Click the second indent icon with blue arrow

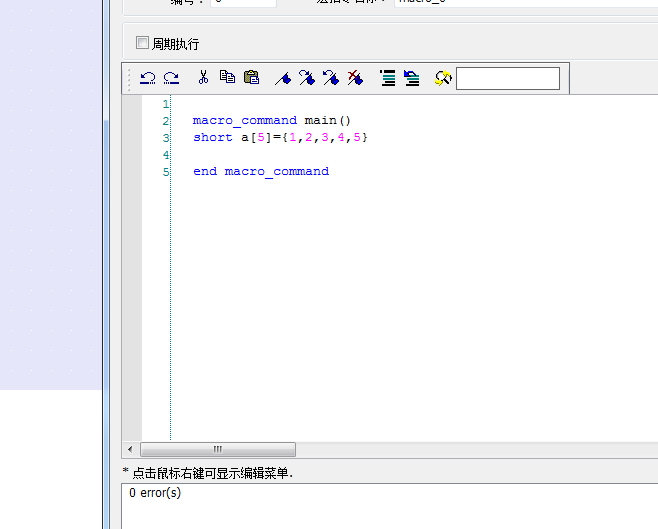coord(411,78)
